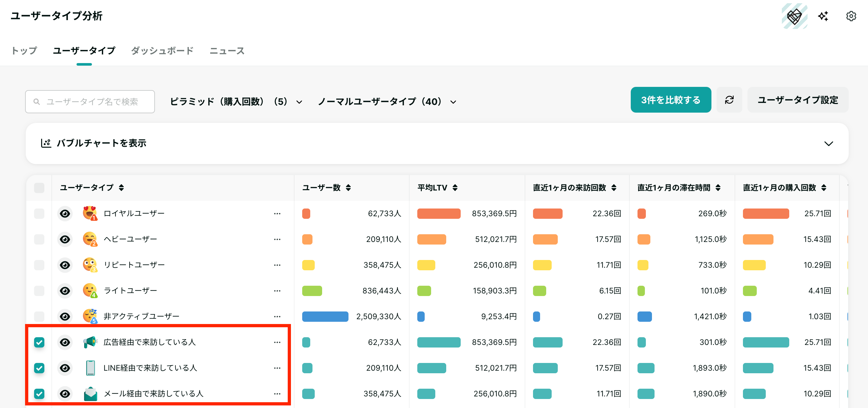
Task: Toggle eye visibility for ライトユーザー
Action: point(65,291)
